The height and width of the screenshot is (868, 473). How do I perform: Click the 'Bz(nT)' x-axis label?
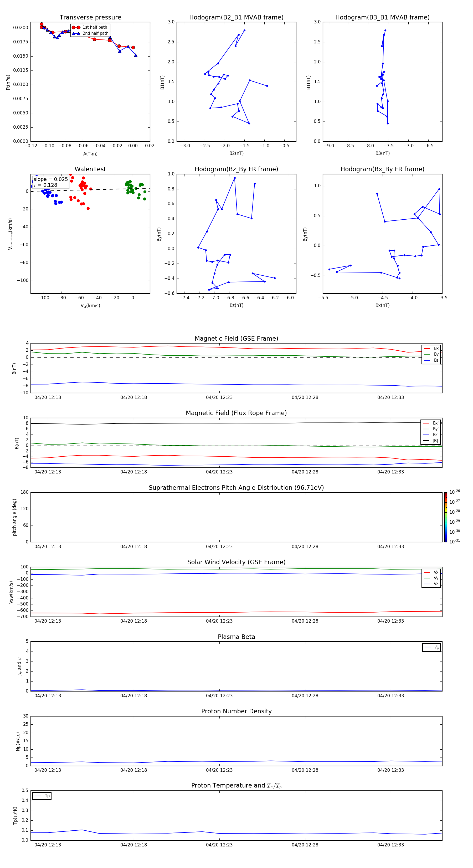(x=236, y=305)
